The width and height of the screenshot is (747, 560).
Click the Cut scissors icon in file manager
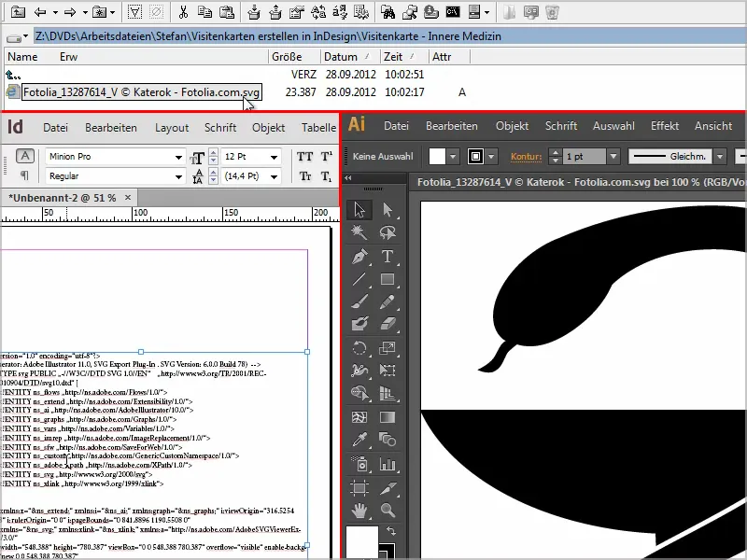(x=183, y=12)
